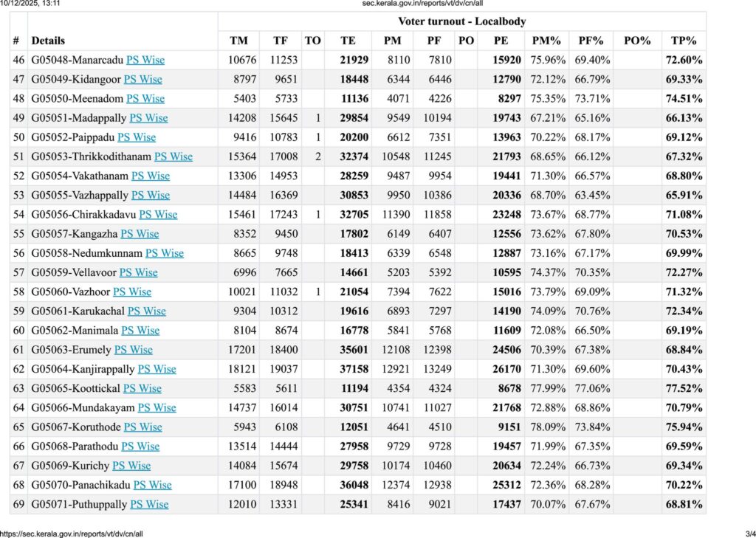This screenshot has height=538, width=756.
Task: Select Nedumkunnam PS Wise link
Action: tap(165, 253)
